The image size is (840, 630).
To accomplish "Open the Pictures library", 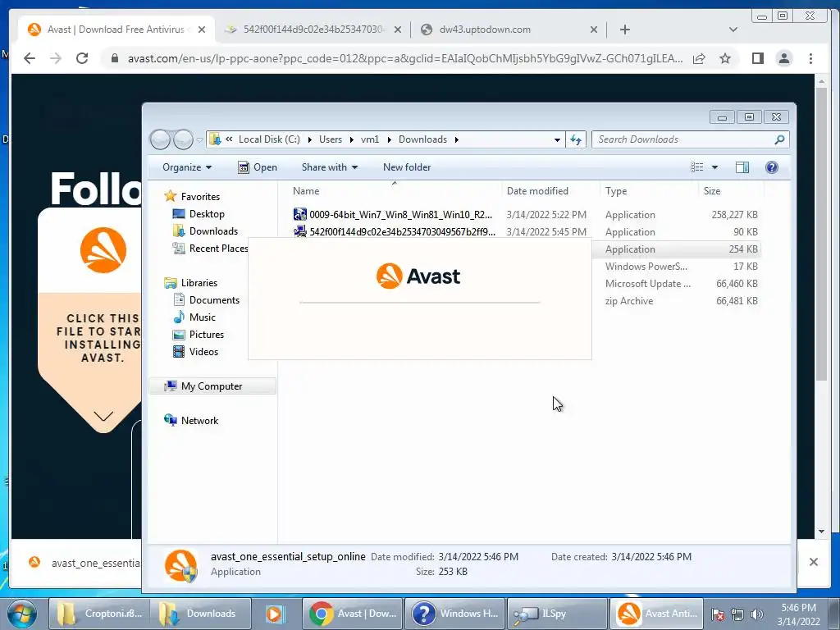I will point(199,335).
